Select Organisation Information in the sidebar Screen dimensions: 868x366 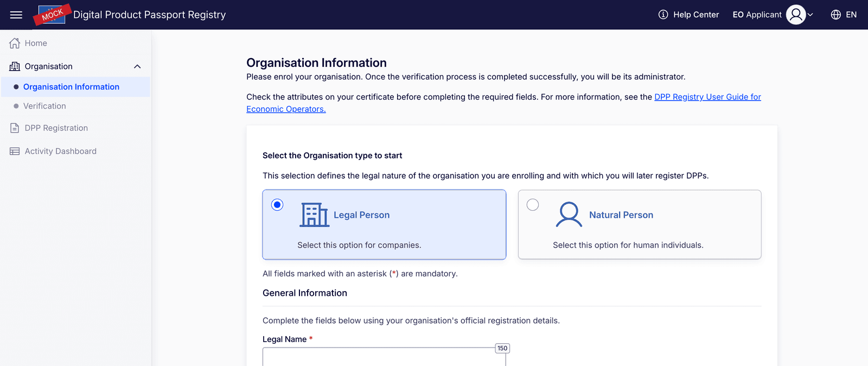pyautogui.click(x=71, y=87)
